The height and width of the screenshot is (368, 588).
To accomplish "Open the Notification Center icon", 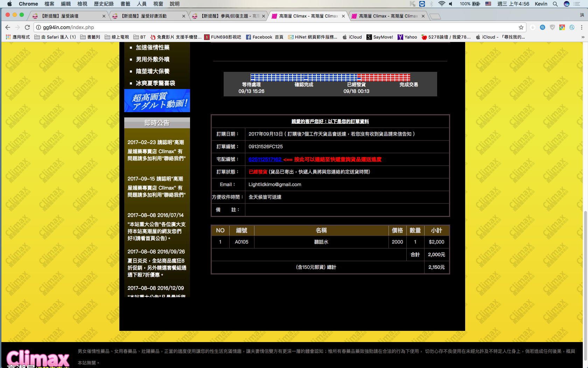I will click(x=577, y=4).
